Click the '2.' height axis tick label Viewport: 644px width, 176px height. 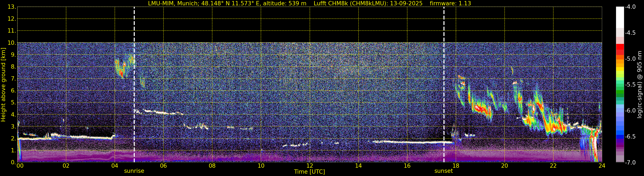(13, 139)
